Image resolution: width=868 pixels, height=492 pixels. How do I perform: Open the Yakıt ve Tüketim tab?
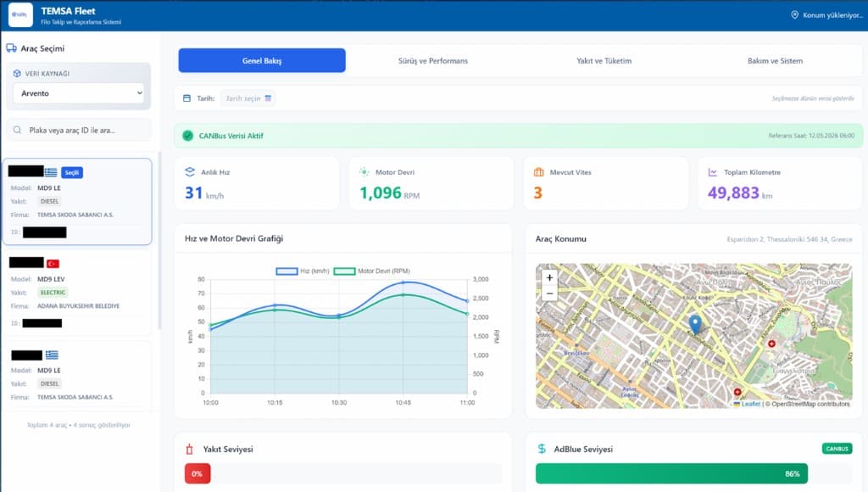604,60
